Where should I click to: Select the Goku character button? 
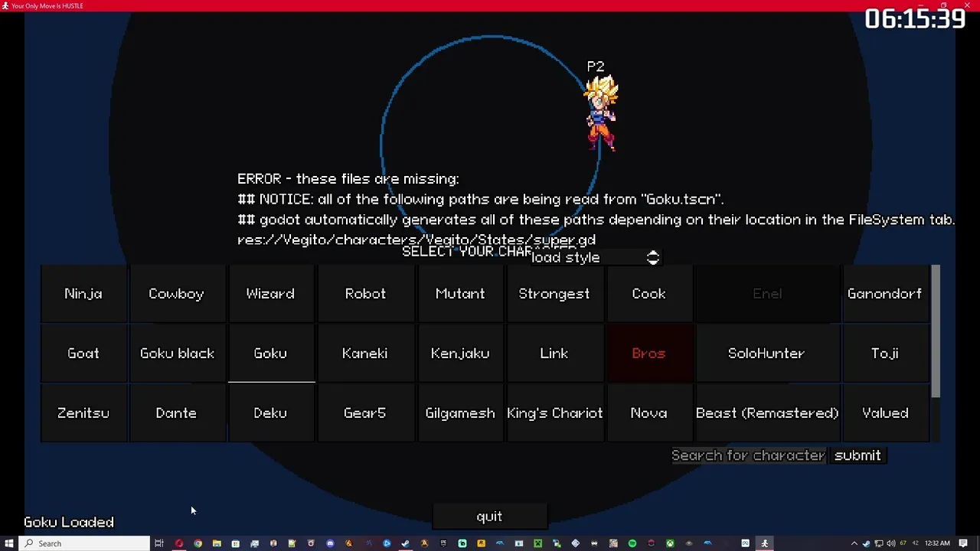pyautogui.click(x=270, y=354)
